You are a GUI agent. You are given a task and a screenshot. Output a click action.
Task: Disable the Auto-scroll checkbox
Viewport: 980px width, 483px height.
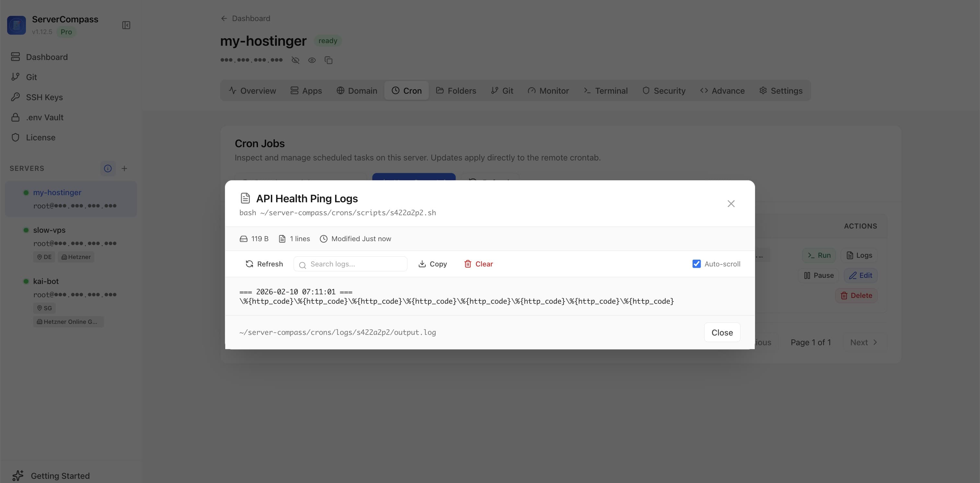click(696, 264)
